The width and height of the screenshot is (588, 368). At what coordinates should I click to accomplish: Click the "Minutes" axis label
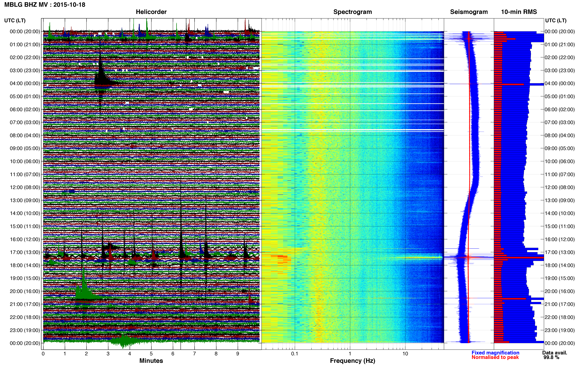pos(151,361)
